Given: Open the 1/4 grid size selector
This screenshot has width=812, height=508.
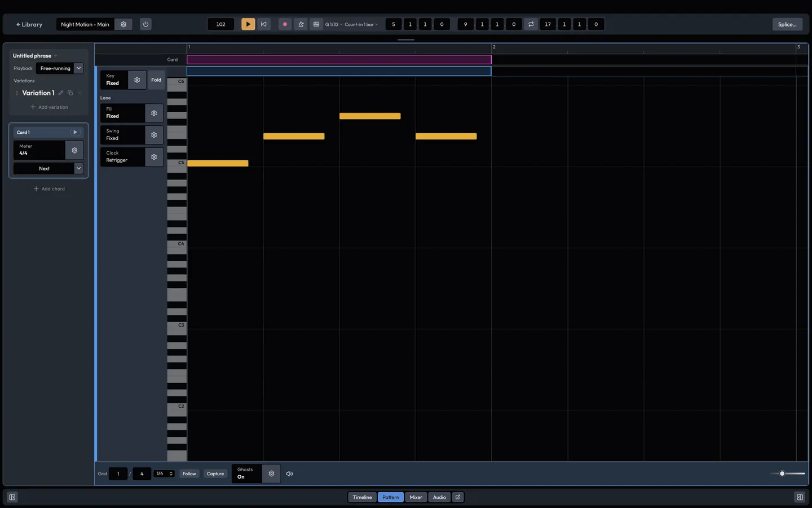Looking at the screenshot, I should (165, 474).
